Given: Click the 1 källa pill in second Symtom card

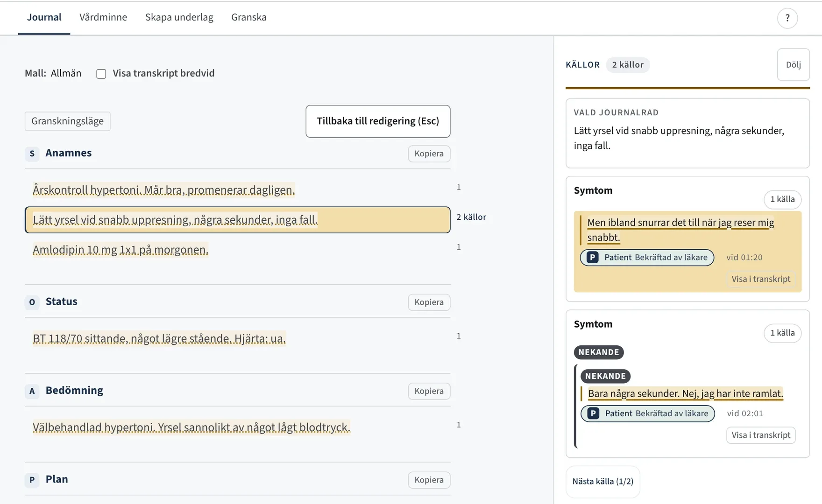Looking at the screenshot, I should 782,333.
